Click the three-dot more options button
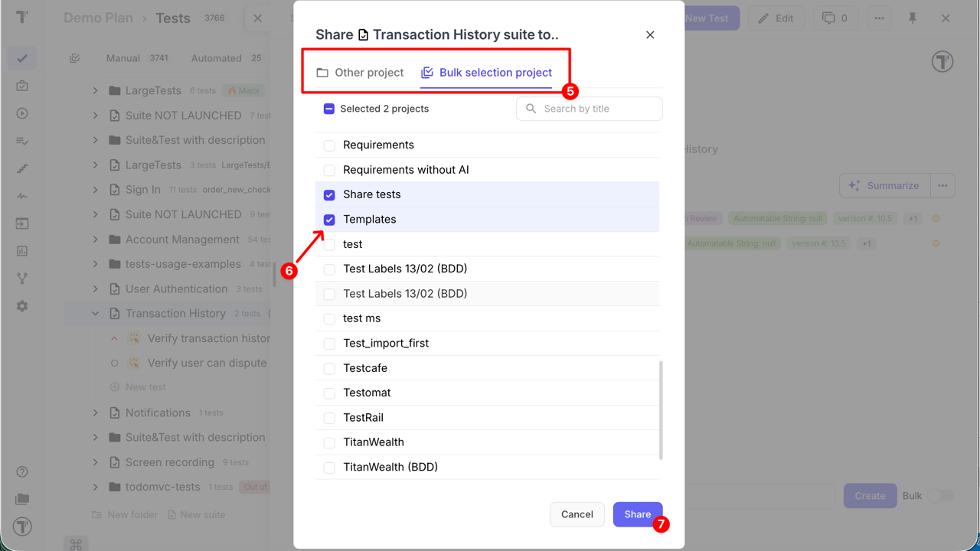980x551 pixels. [879, 18]
